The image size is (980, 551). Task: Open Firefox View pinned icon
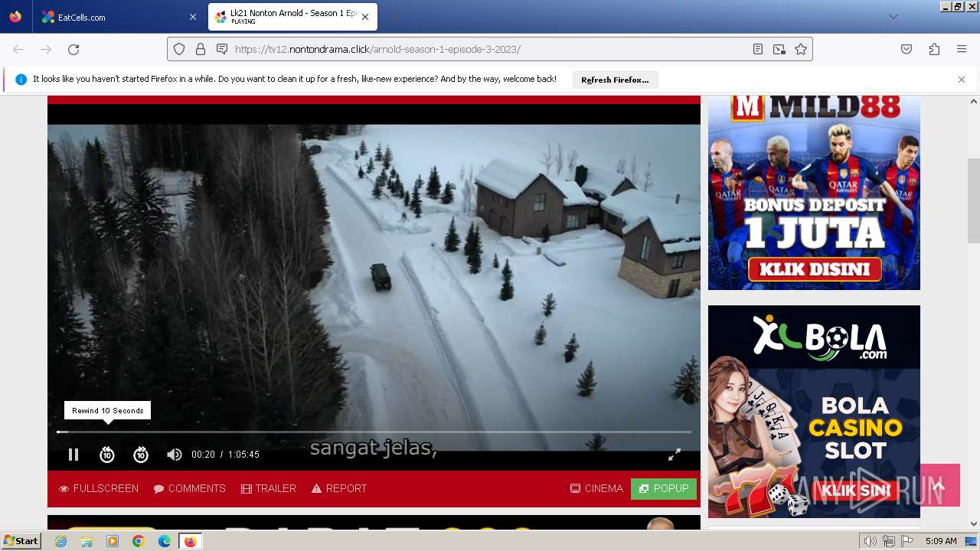(x=15, y=17)
